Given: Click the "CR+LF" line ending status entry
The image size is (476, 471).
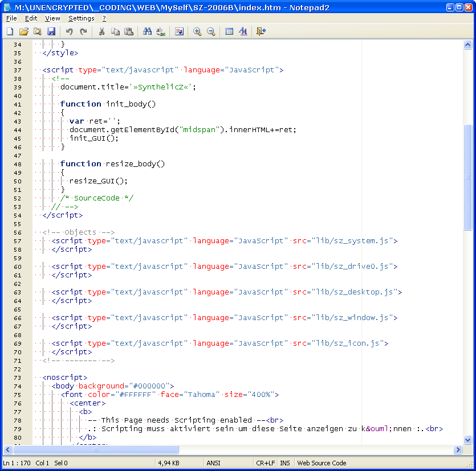Looking at the screenshot, I should tap(266, 463).
